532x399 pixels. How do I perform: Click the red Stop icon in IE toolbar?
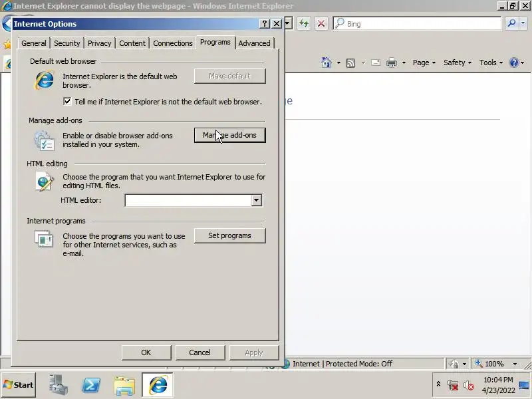(321, 23)
